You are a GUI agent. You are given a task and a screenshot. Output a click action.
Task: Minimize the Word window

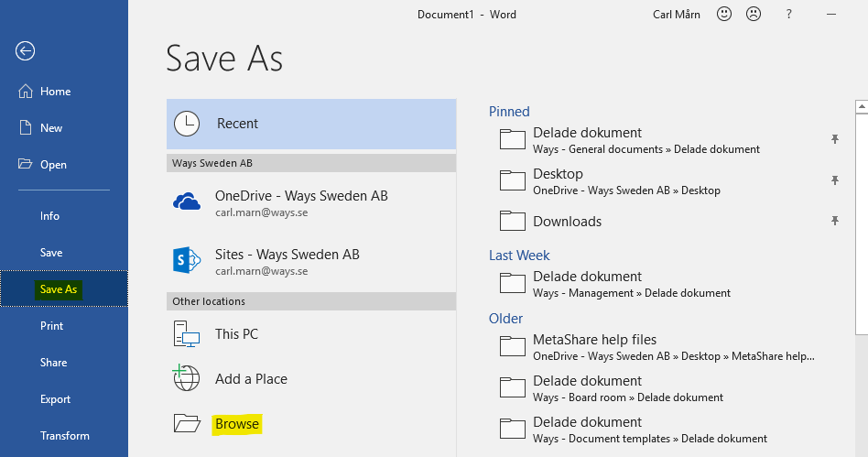click(x=830, y=15)
